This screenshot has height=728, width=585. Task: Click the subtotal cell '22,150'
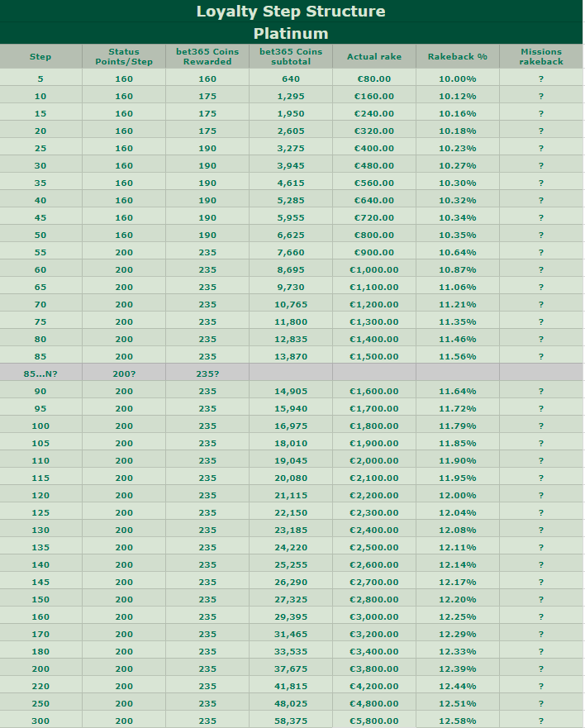[x=291, y=512]
